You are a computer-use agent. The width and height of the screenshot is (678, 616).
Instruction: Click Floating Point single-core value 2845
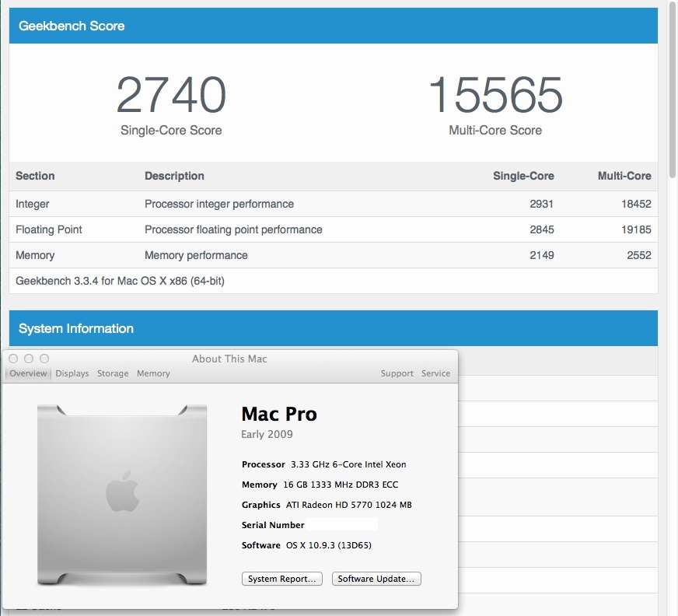tap(542, 229)
